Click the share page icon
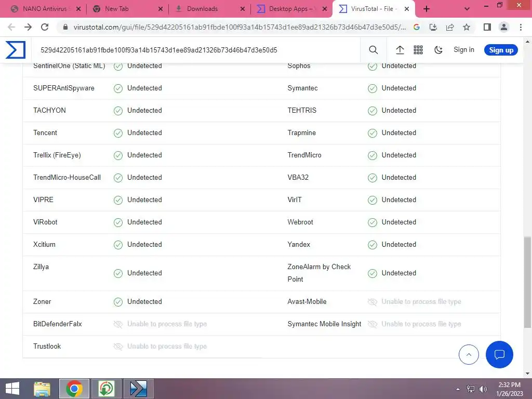The height and width of the screenshot is (399, 532). click(450, 27)
